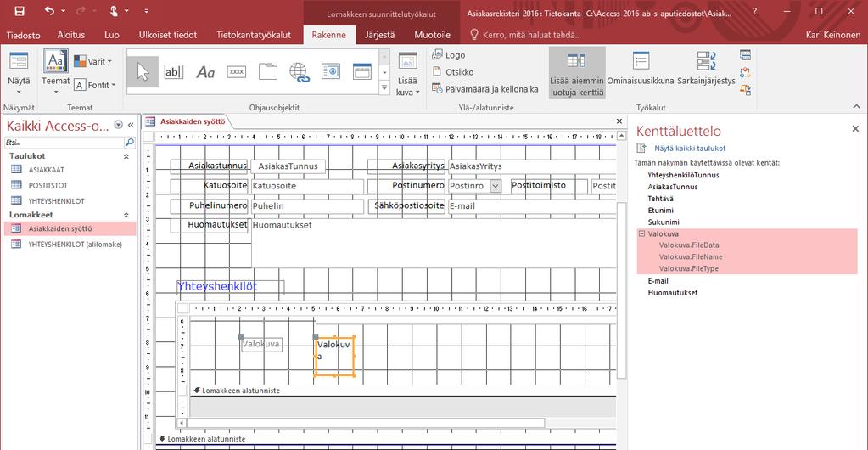868x450 pixels.
Task: Select the web browser control icon
Action: click(x=331, y=71)
